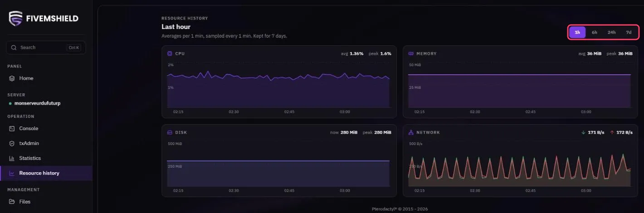Open the Statistics page
The height and width of the screenshot is (213, 644).
click(x=46, y=158)
